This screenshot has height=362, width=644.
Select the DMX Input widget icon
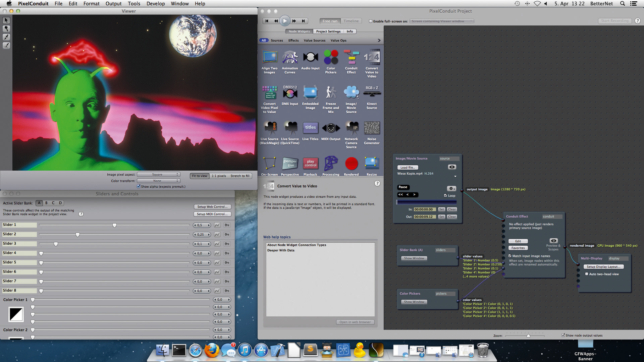290,93
